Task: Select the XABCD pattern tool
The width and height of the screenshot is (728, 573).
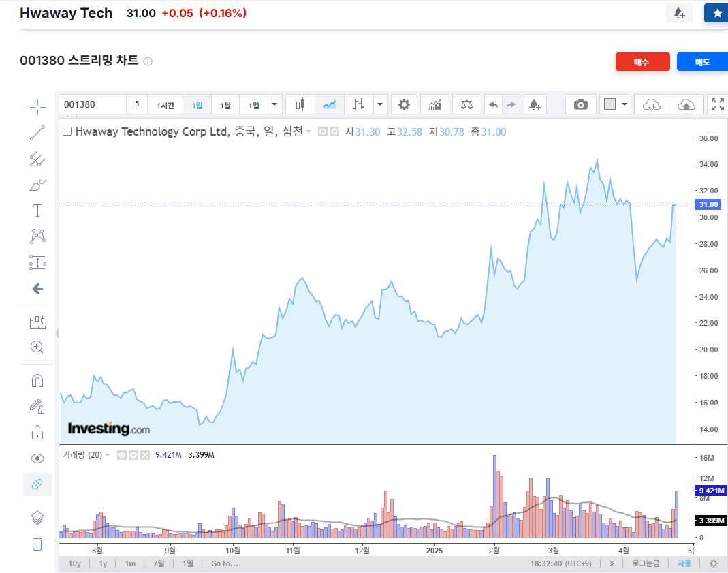Action: coord(37,236)
